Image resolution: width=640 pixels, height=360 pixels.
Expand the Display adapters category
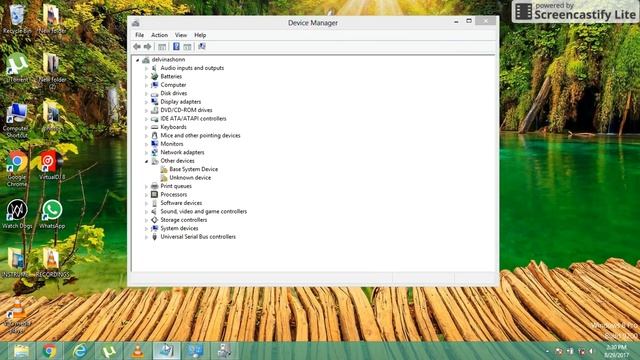click(146, 102)
